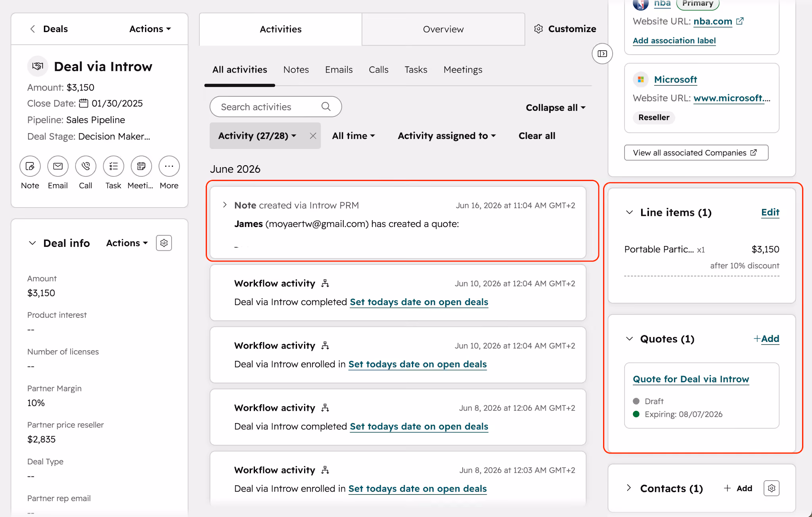Screen dimensions: 812x517
Task: Switch to the Activities tab
Action: click(281, 29)
